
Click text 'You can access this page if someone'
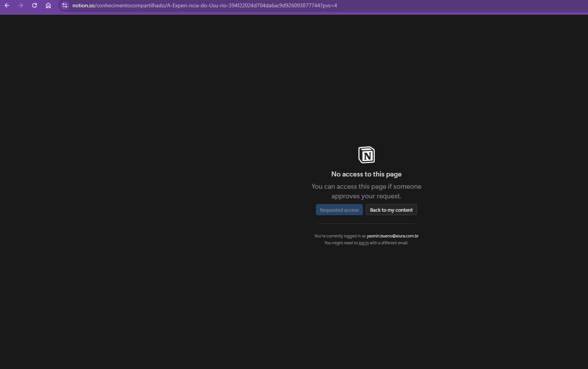pos(366,186)
